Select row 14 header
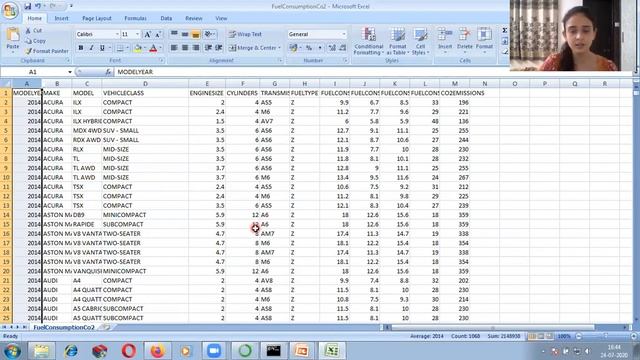The image size is (640, 360). tap(6, 215)
